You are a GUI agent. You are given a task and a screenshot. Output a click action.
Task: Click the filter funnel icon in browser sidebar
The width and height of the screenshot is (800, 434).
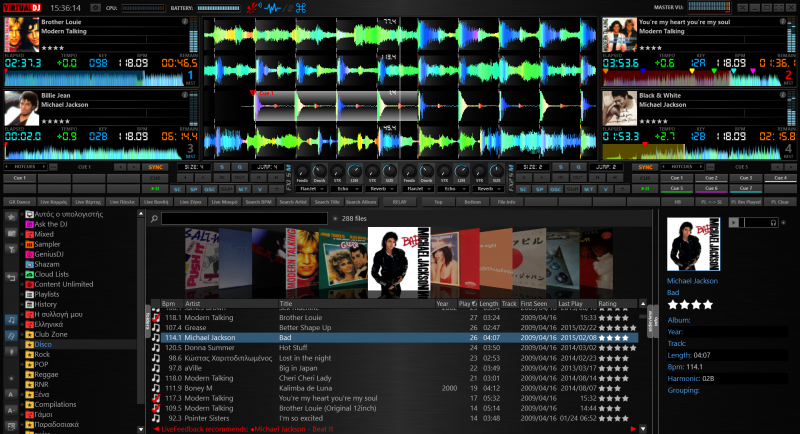(11, 249)
